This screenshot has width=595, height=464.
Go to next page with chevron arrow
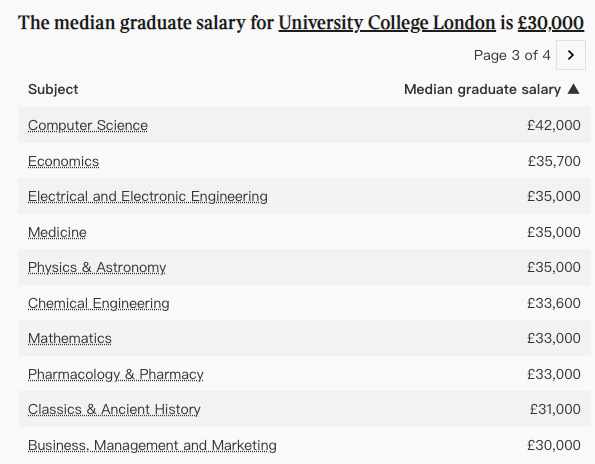coord(571,55)
